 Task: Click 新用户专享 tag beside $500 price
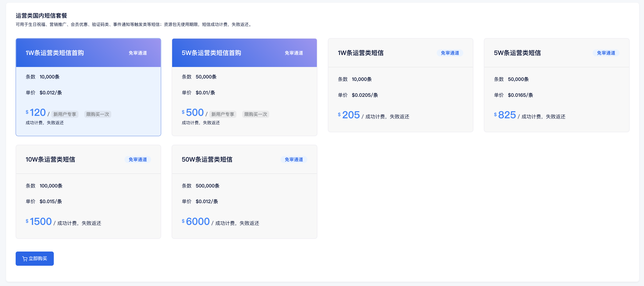tap(223, 114)
